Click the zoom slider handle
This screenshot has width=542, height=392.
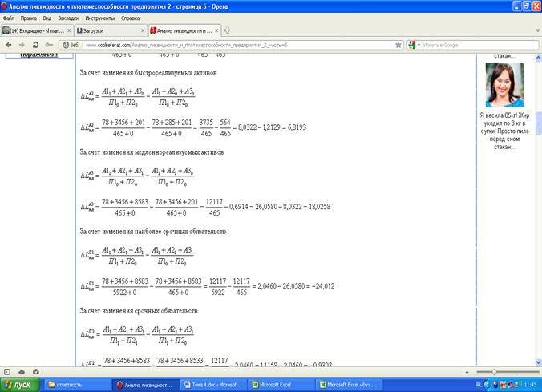[x=494, y=372]
